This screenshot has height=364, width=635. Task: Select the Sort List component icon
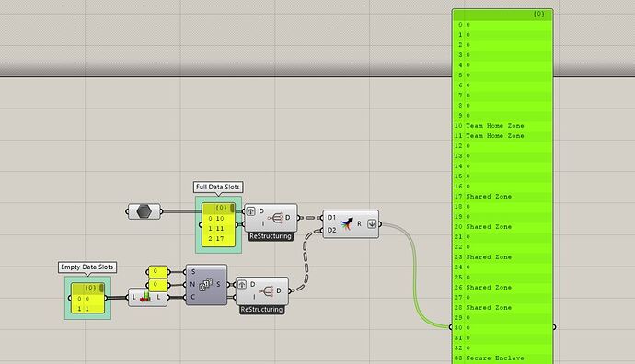[145, 298]
